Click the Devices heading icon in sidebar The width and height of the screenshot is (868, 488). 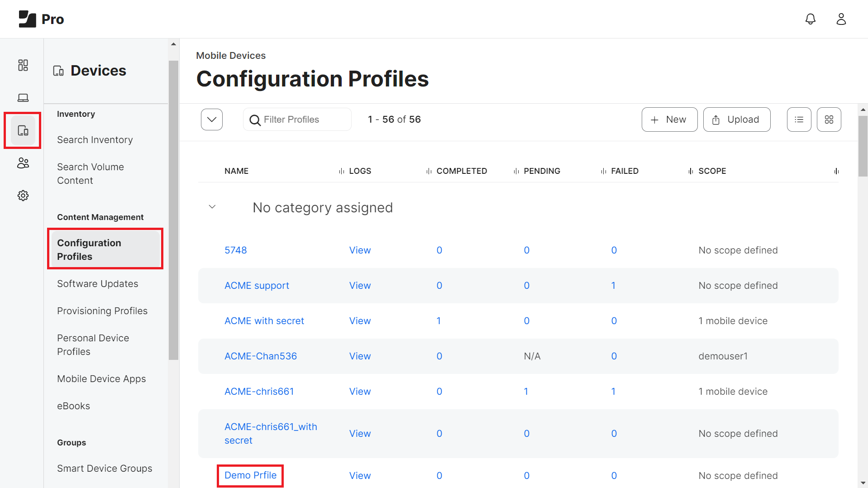(58, 71)
